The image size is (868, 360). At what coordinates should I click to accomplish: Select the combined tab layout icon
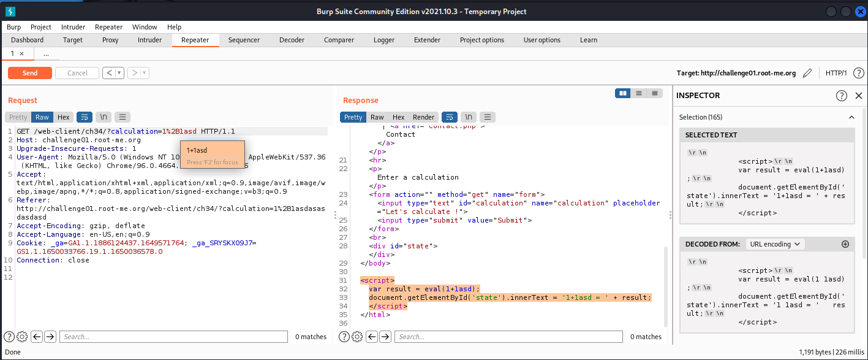coord(655,93)
